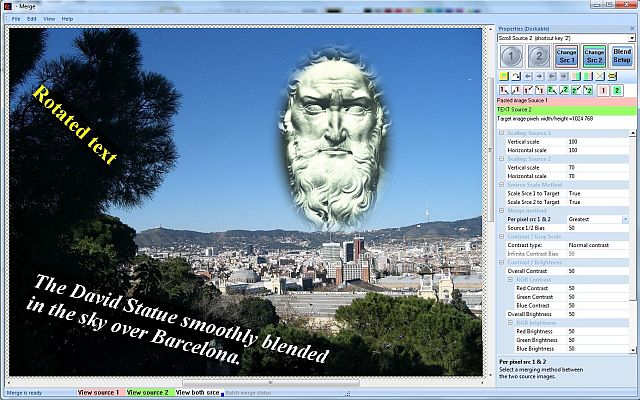This screenshot has height=400, width=640.
Task: Open Blend Setup
Action: (x=622, y=56)
